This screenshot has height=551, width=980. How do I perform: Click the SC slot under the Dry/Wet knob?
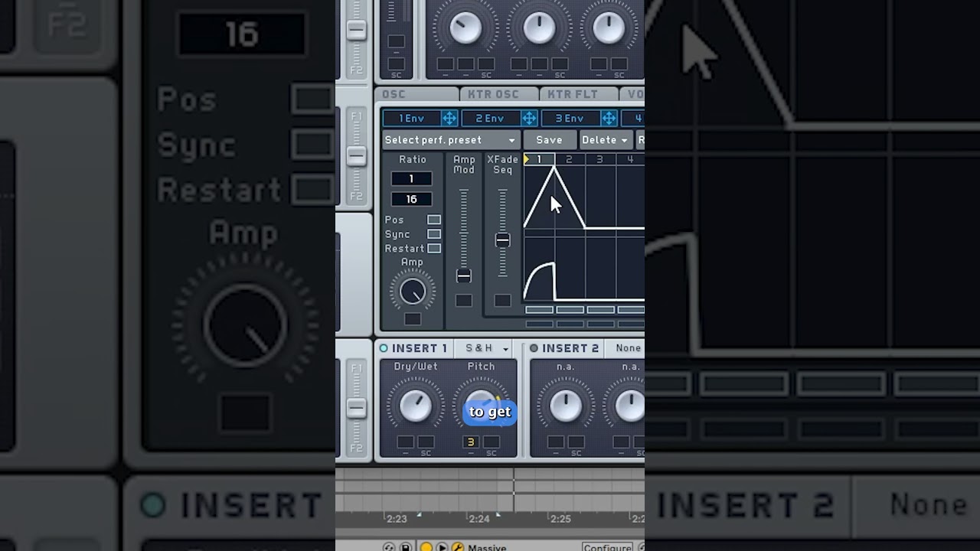(426, 442)
